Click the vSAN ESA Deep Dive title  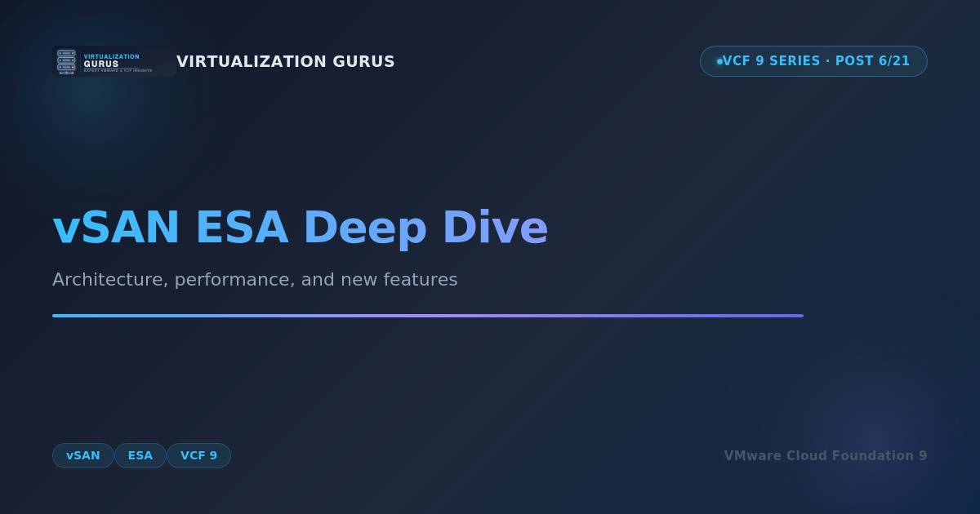300,228
